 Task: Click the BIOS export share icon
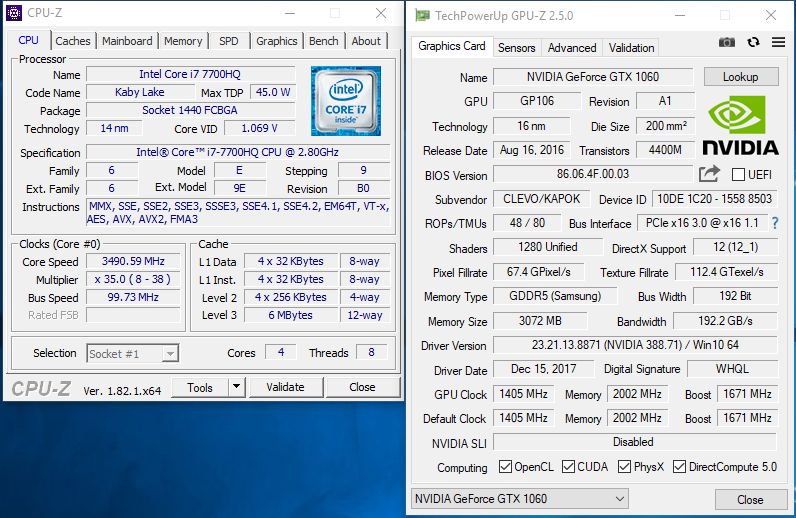point(709,174)
